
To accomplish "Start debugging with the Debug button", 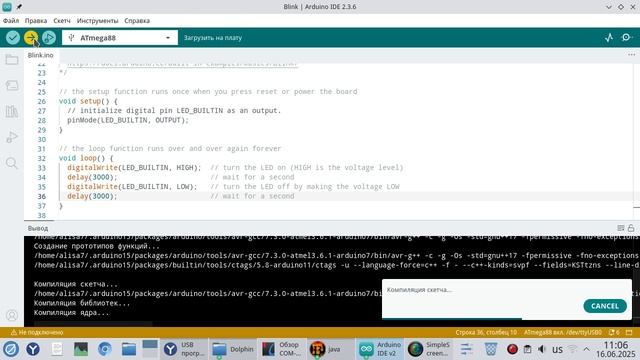I will [49, 38].
